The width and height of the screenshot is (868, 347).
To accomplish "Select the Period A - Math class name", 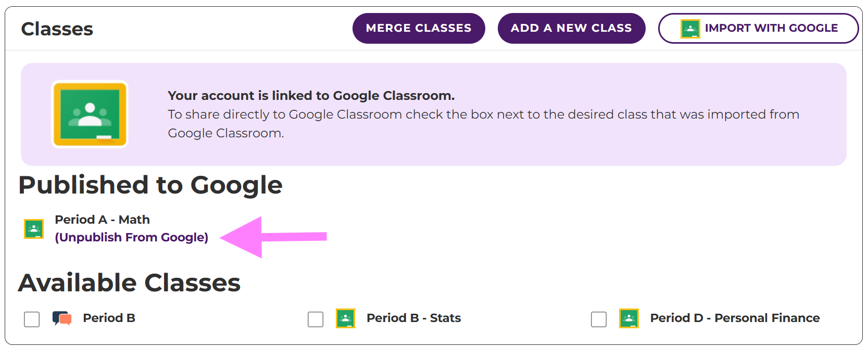I will [x=102, y=220].
